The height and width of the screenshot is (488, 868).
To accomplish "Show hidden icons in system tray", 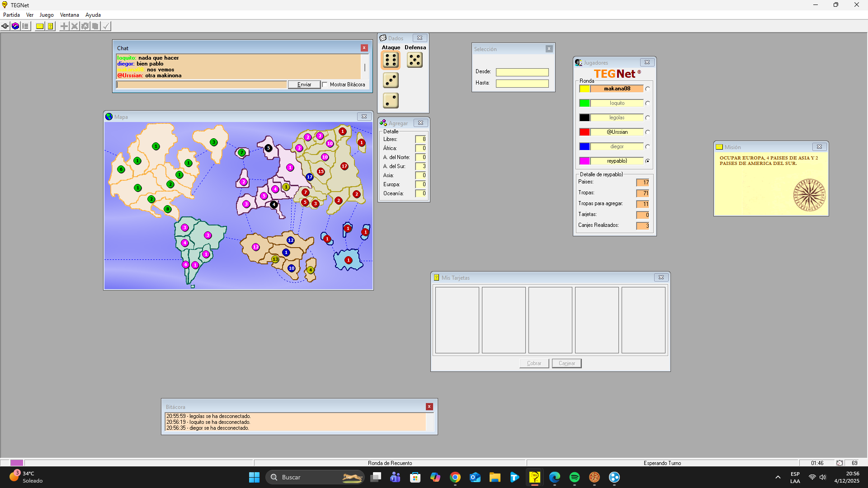I will pyautogui.click(x=778, y=477).
